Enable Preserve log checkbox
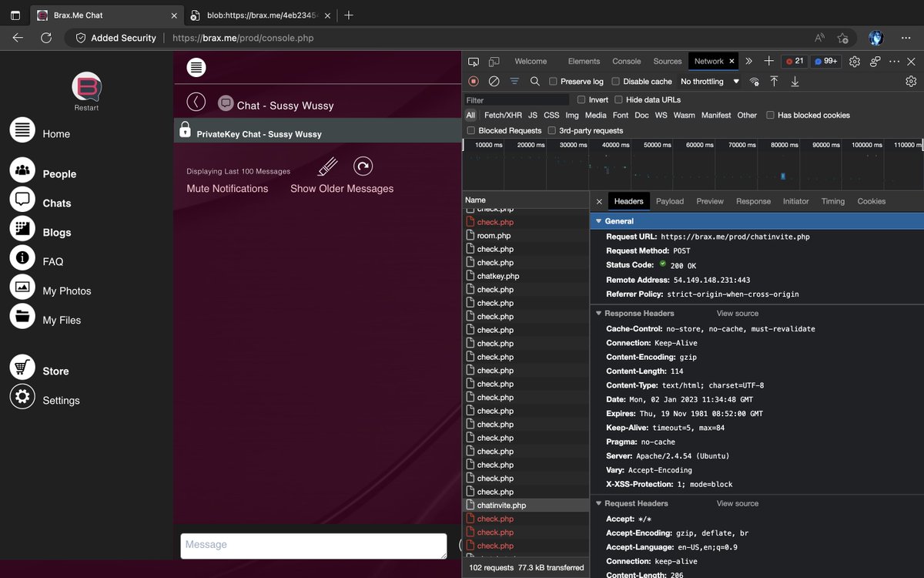Image resolution: width=924 pixels, height=578 pixels. (553, 81)
